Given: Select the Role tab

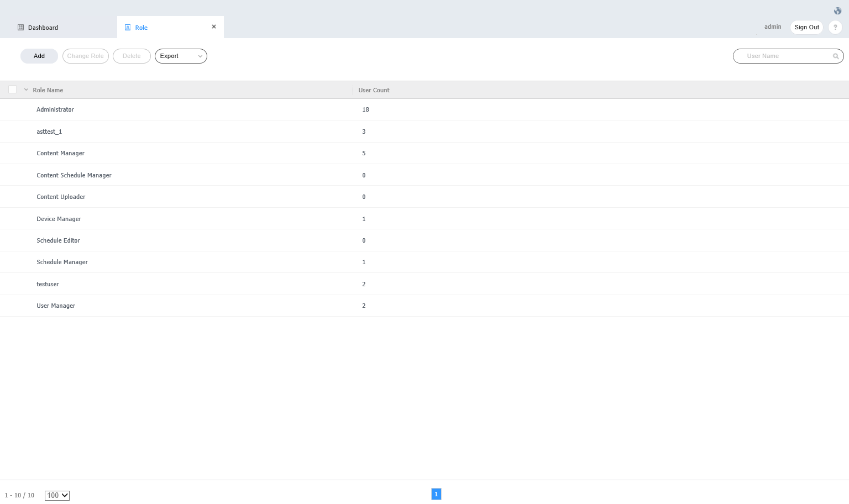Looking at the screenshot, I should click(141, 27).
